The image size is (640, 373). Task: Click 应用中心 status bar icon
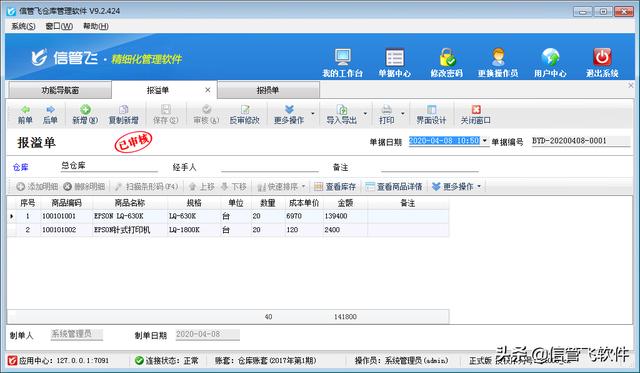(12, 360)
